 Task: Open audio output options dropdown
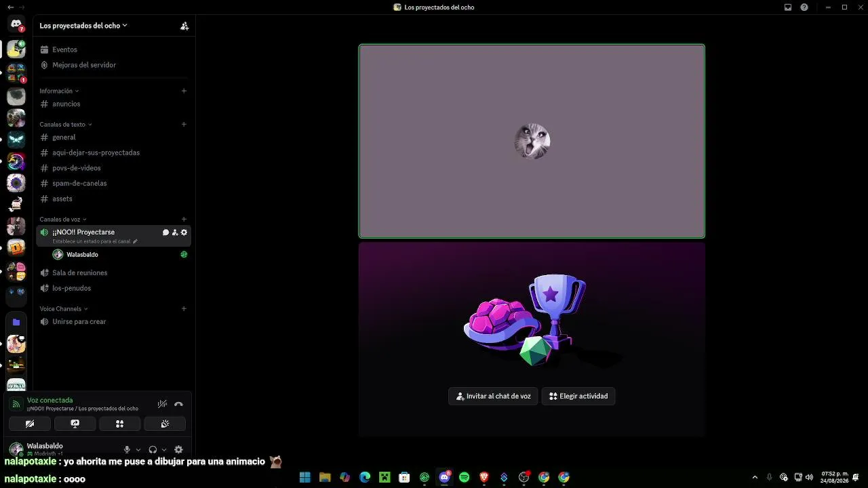[x=164, y=449]
